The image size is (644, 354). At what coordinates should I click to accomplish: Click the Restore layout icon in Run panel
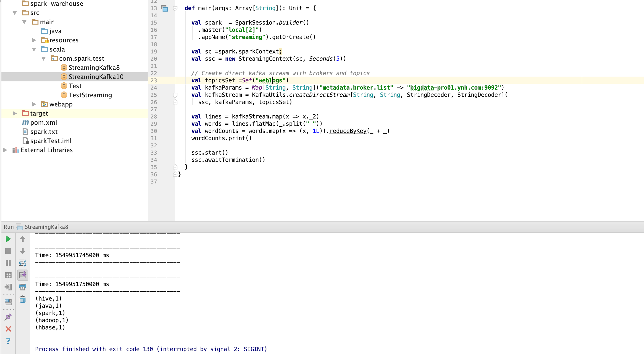click(x=8, y=302)
